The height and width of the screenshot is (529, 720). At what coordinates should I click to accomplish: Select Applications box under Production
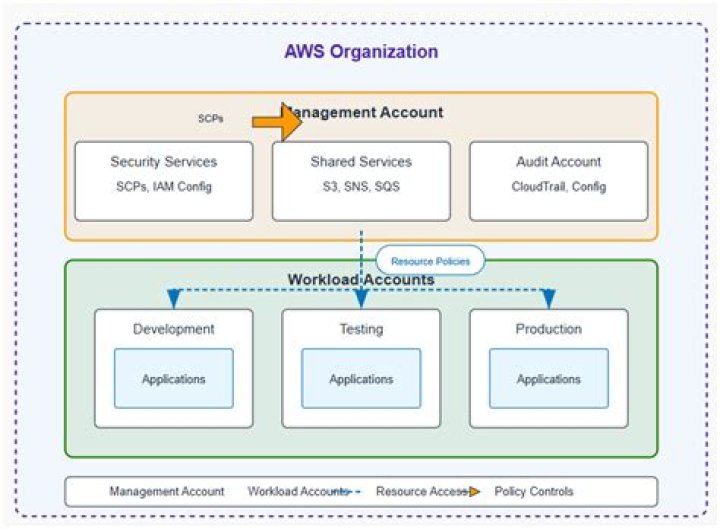coord(549,378)
